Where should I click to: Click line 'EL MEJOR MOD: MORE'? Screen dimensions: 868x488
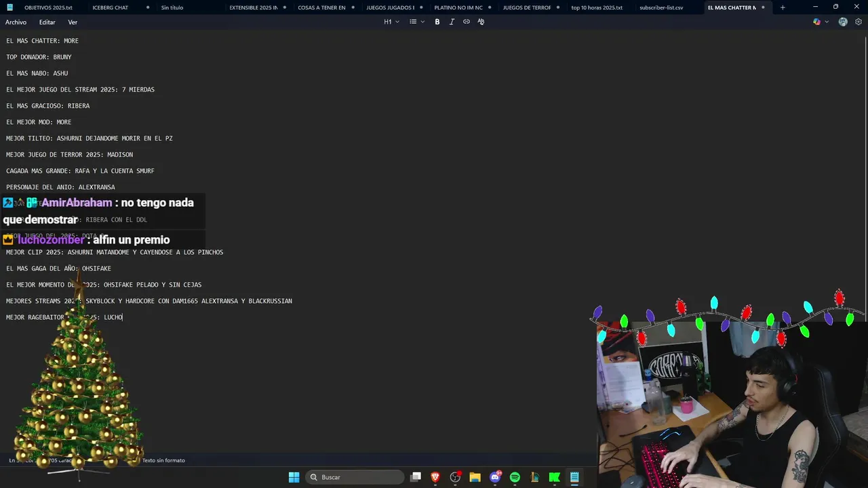(x=39, y=122)
